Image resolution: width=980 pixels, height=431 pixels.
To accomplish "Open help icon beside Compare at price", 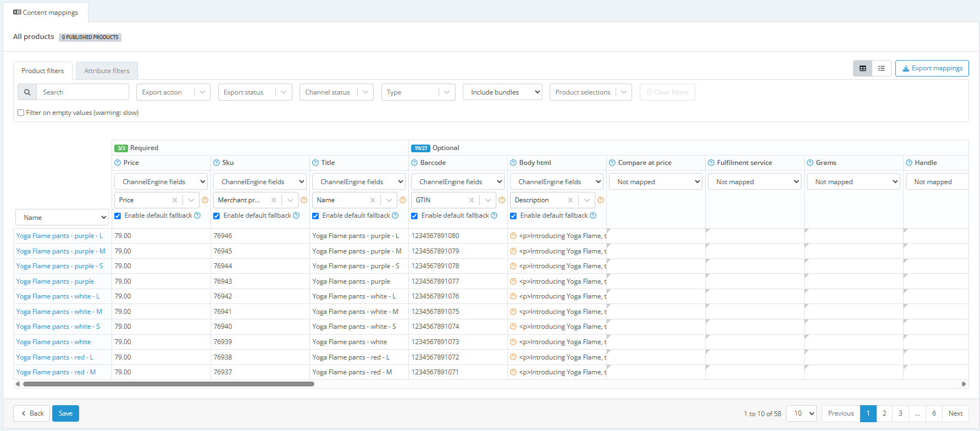I will (x=612, y=163).
